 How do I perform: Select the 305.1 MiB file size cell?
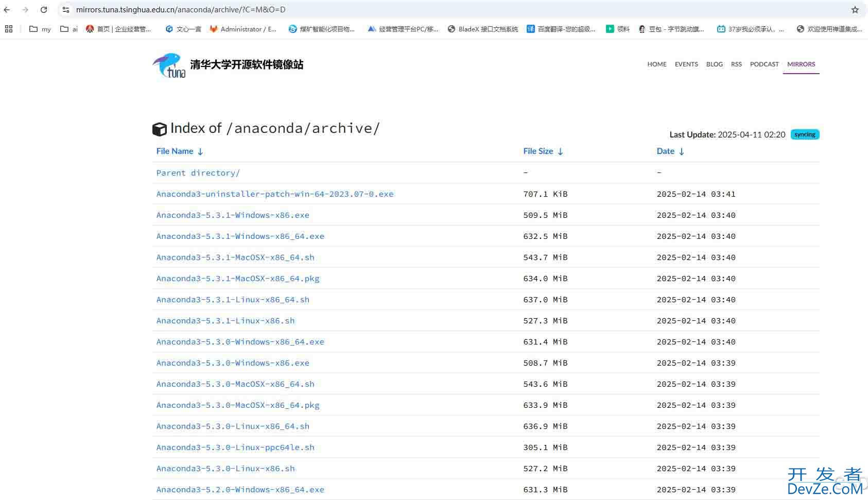545,447
